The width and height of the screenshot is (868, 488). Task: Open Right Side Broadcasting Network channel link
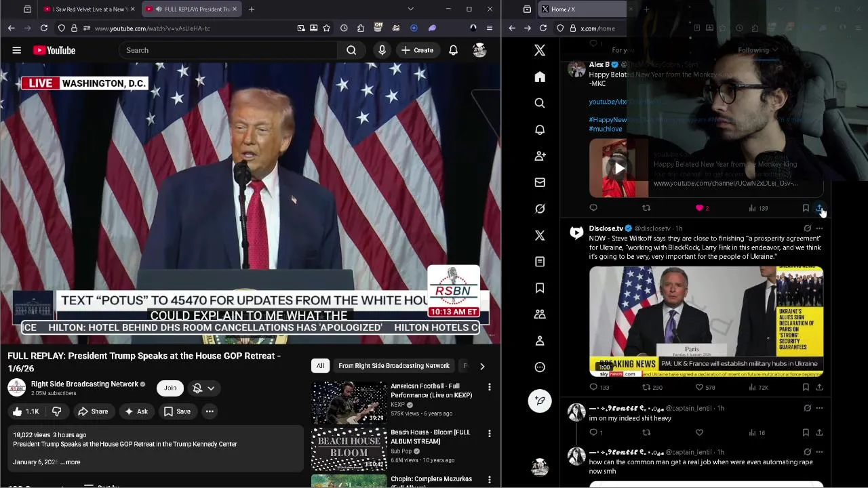pyautogui.click(x=85, y=384)
